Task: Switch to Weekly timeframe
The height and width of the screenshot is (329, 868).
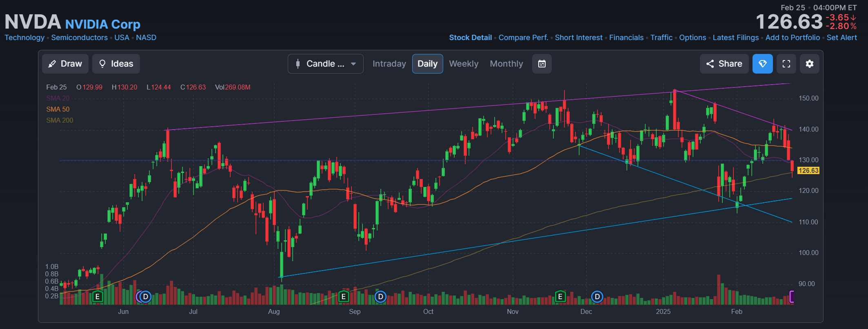Action: pyautogui.click(x=464, y=64)
